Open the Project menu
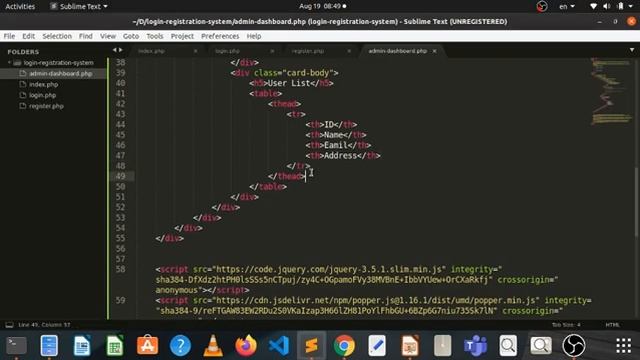 [x=182, y=36]
